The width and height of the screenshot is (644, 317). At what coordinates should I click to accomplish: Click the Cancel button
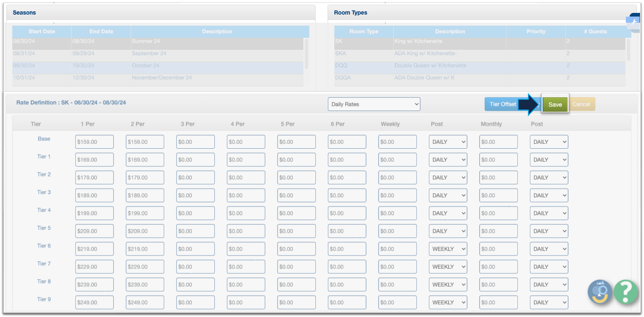click(581, 105)
